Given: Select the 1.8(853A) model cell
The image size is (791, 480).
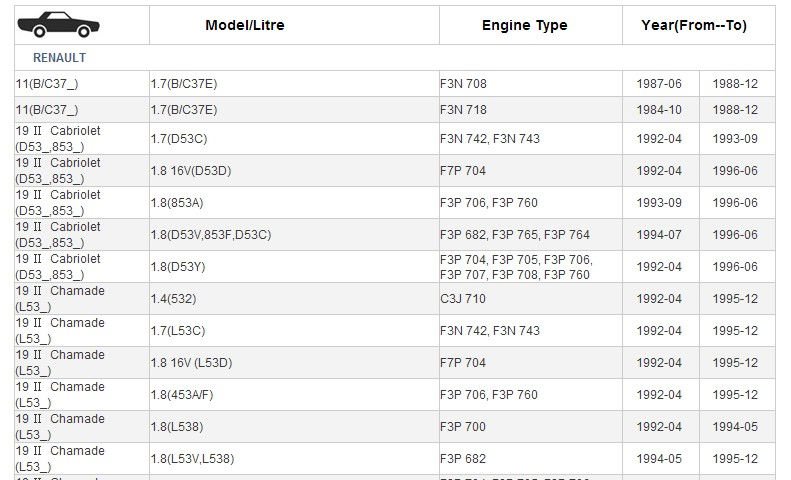Looking at the screenshot, I should coord(179,203).
